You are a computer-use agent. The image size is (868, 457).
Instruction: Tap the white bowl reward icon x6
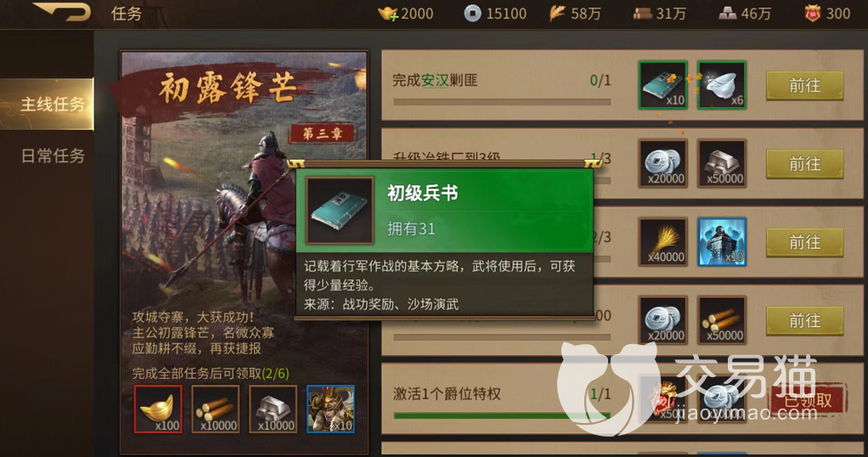(x=721, y=85)
